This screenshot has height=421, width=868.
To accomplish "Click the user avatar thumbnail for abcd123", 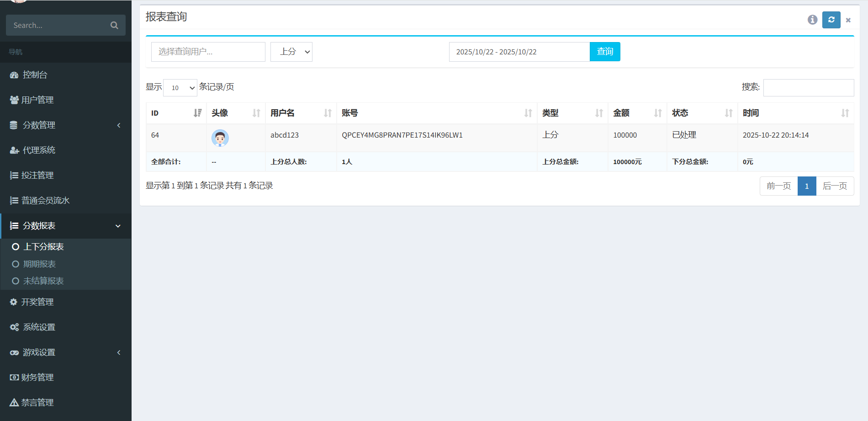I will (220, 138).
